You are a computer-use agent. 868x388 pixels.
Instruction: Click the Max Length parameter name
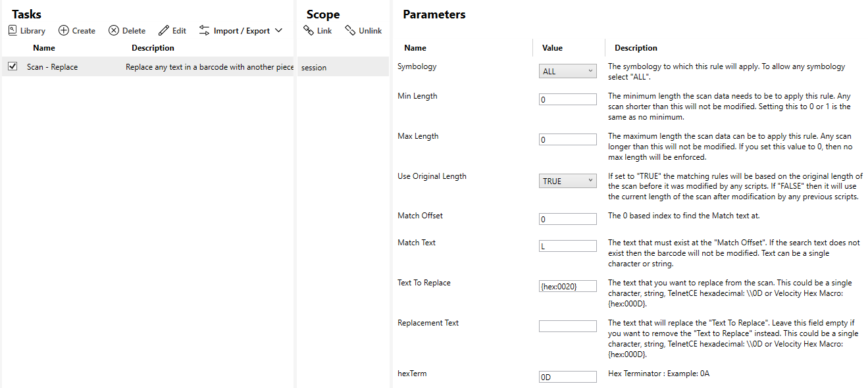pos(418,136)
